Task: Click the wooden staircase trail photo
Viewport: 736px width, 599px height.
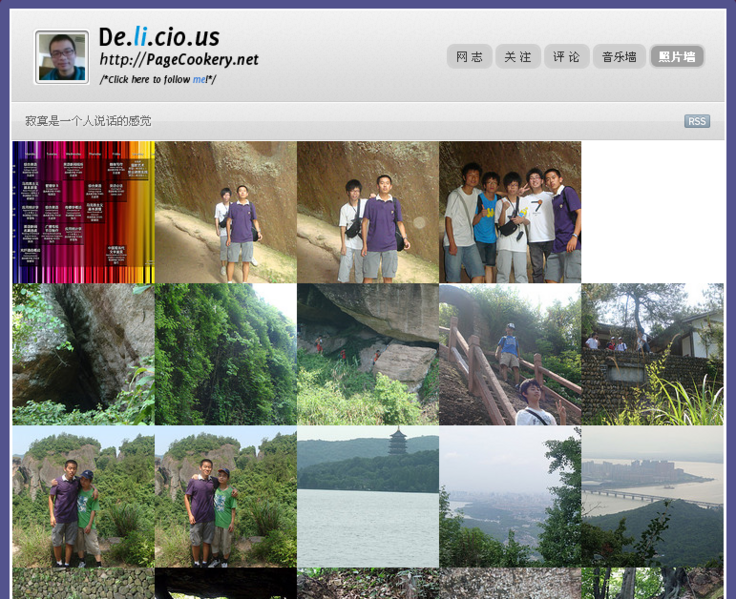Action: 510,355
